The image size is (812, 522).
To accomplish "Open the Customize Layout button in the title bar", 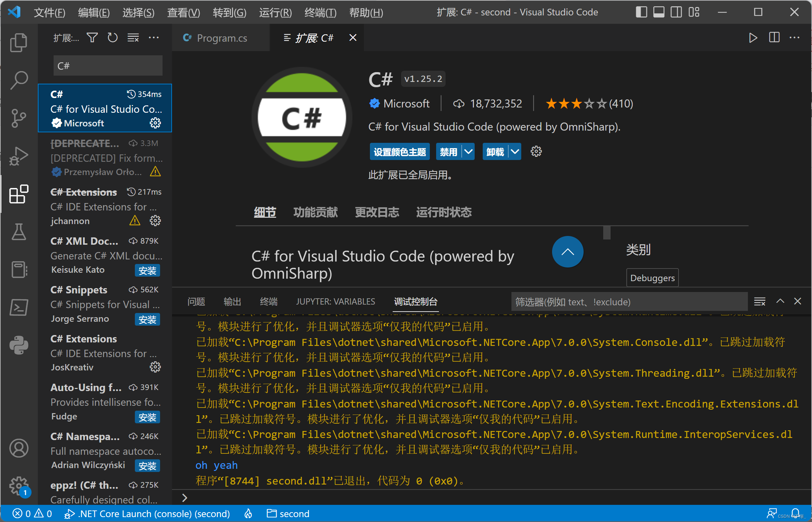I will pyautogui.click(x=694, y=12).
